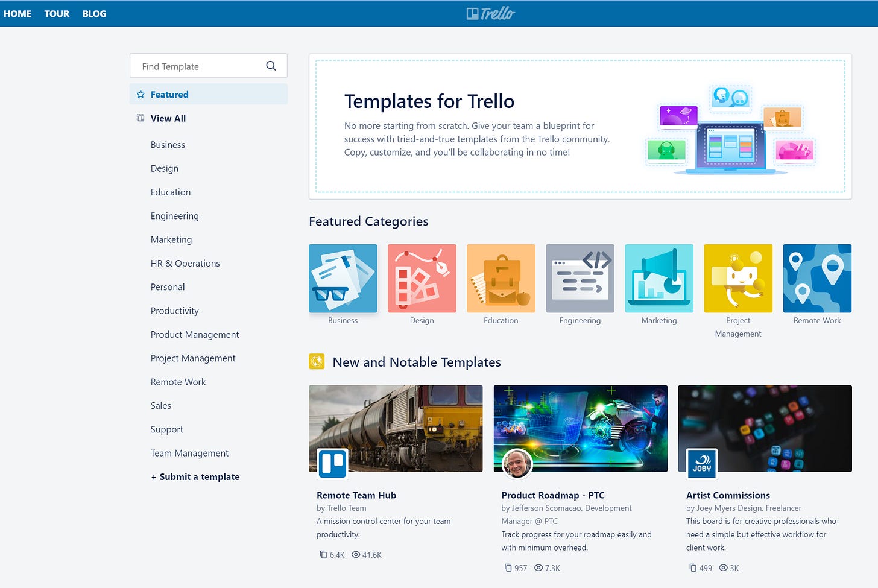The width and height of the screenshot is (878, 588).
Task: Open the Sales category
Action: (161, 405)
